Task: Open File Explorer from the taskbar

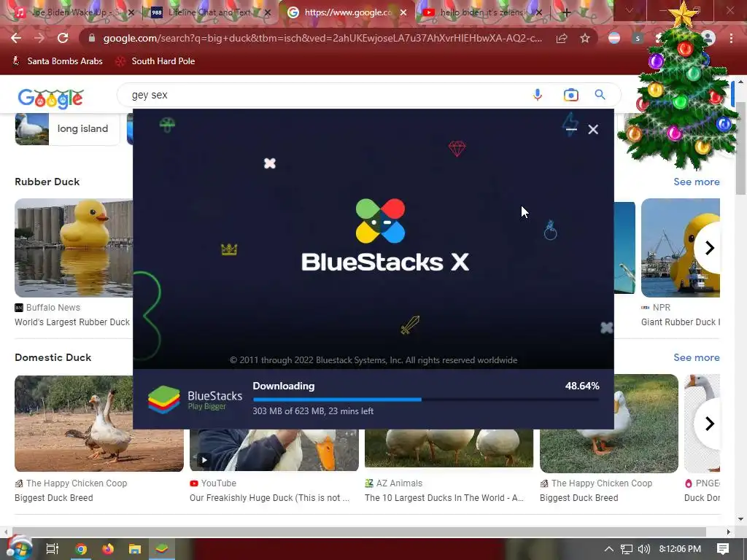Action: [x=135, y=549]
